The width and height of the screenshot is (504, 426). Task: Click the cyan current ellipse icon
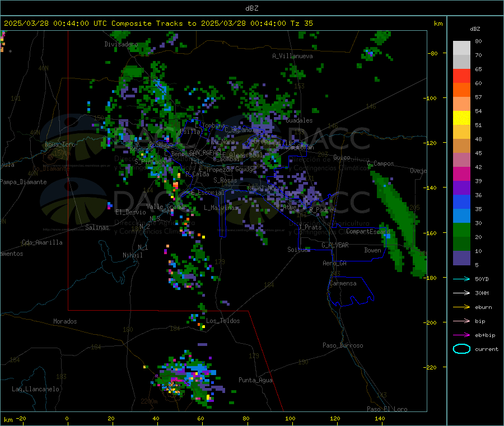(461, 349)
